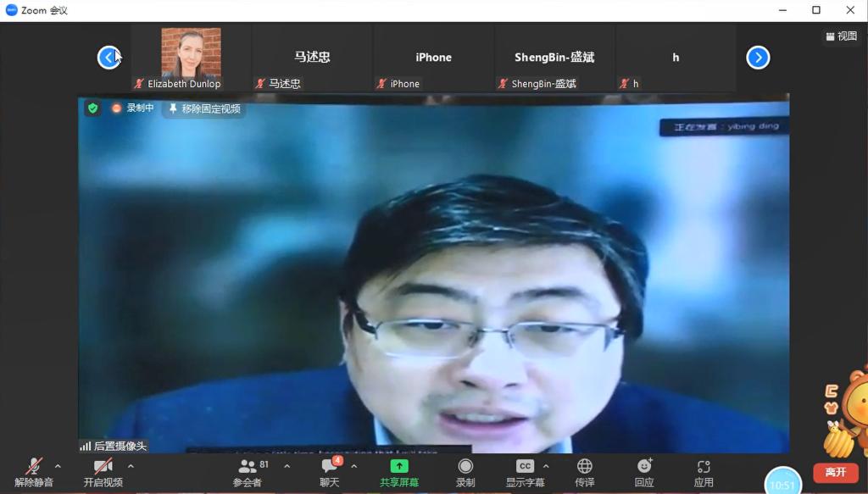Open the 回应 reactions emoji icon

tap(644, 467)
